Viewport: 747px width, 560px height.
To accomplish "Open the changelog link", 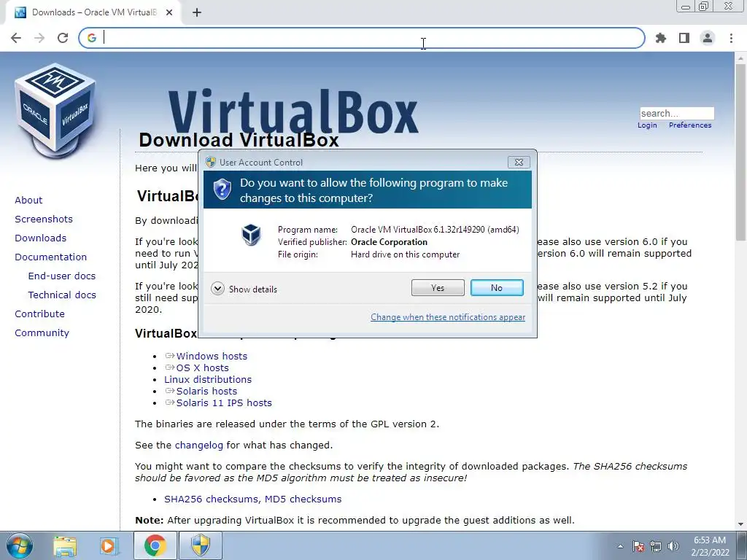I will click(x=198, y=446).
